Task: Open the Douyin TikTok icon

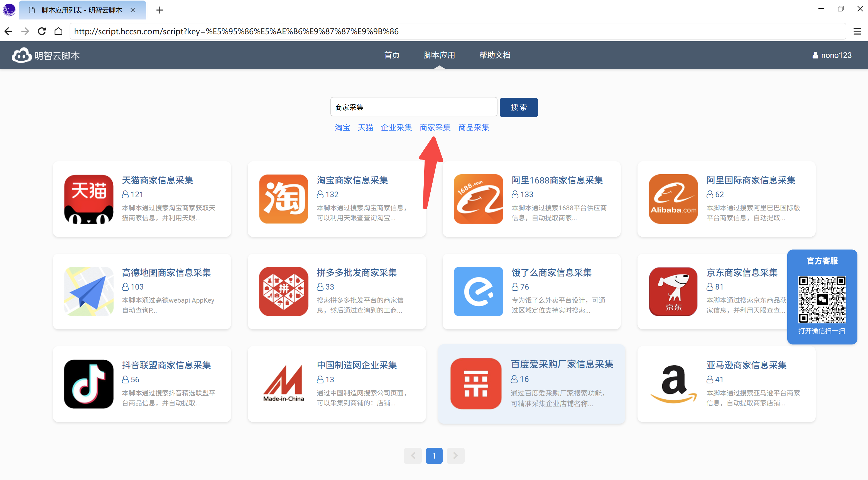Action: tap(89, 384)
